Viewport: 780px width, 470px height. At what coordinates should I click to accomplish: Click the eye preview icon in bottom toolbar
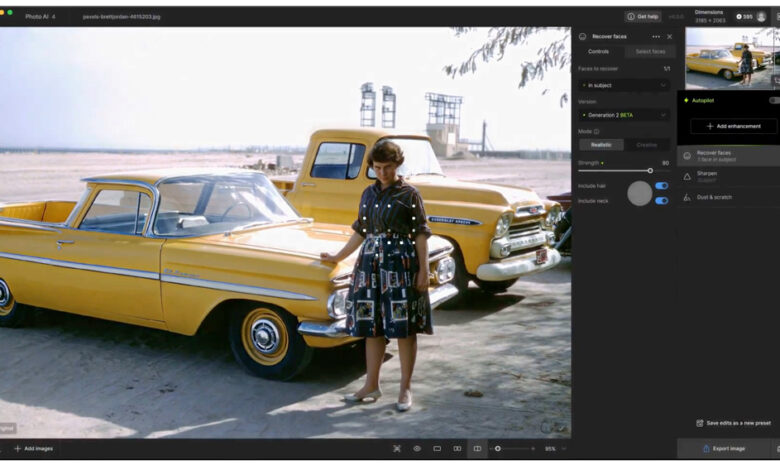(417, 448)
